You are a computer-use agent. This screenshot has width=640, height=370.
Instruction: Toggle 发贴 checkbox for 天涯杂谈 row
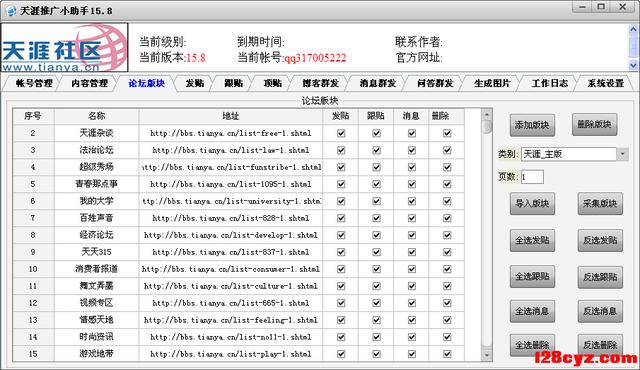coord(341,133)
